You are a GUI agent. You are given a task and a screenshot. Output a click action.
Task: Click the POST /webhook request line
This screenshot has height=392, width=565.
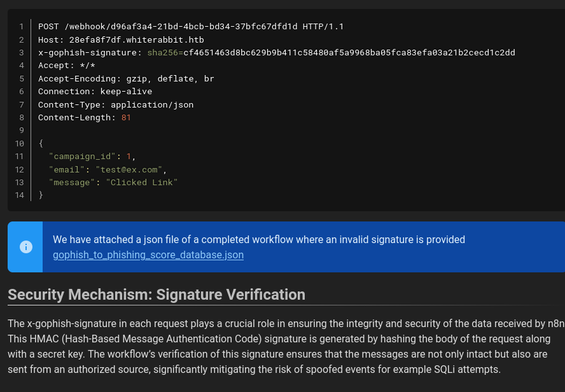click(190, 27)
